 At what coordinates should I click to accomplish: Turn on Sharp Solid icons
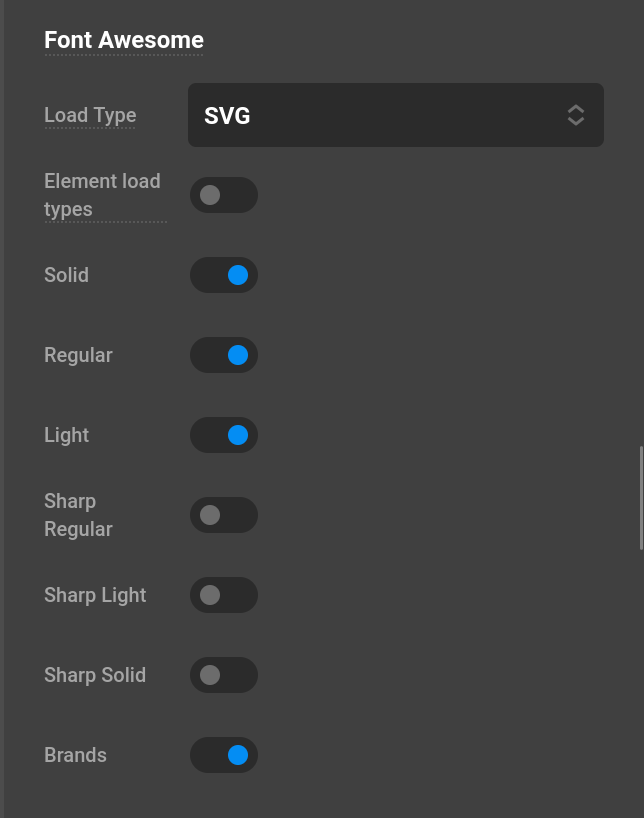tap(224, 675)
